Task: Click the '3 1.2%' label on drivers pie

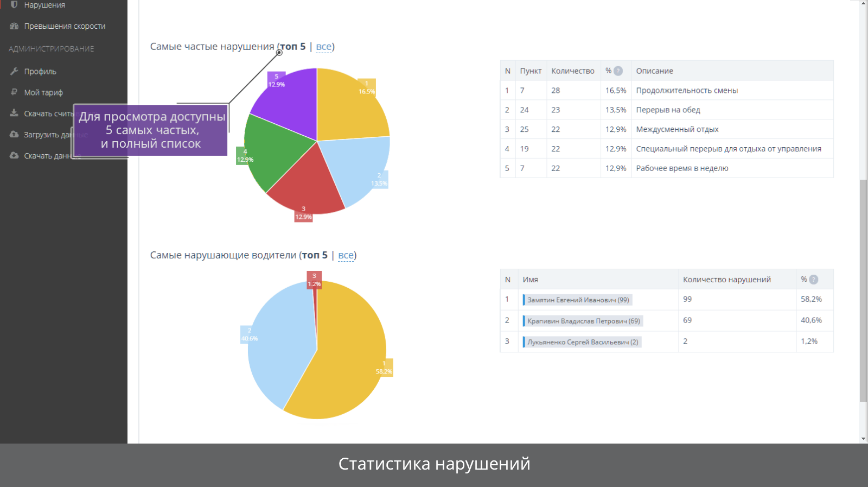Action: coord(314,280)
